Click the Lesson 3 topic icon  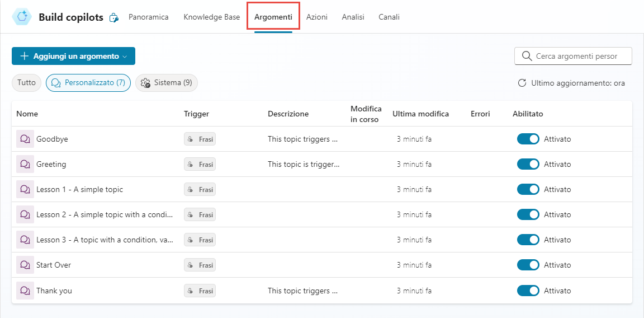25,240
